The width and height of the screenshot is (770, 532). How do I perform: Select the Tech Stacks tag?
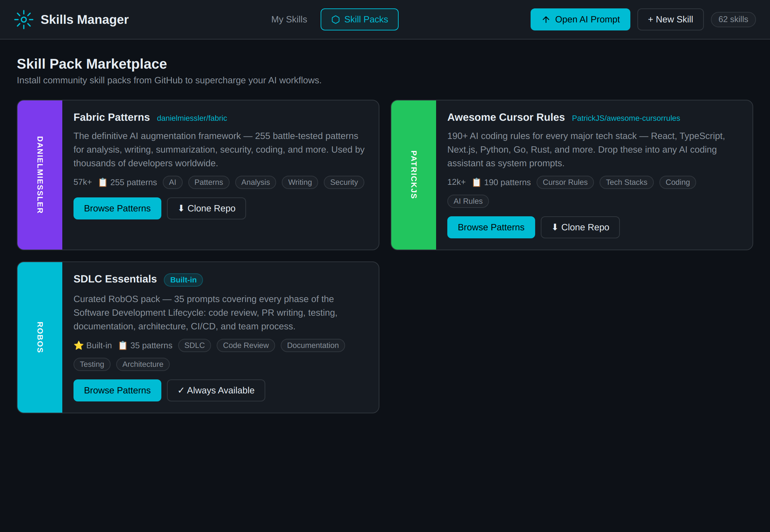click(x=626, y=182)
